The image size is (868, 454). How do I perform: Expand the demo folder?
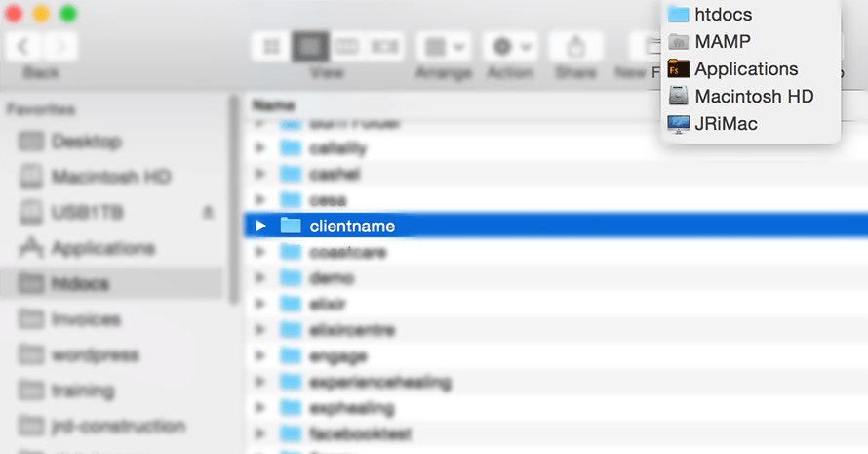[x=259, y=277]
